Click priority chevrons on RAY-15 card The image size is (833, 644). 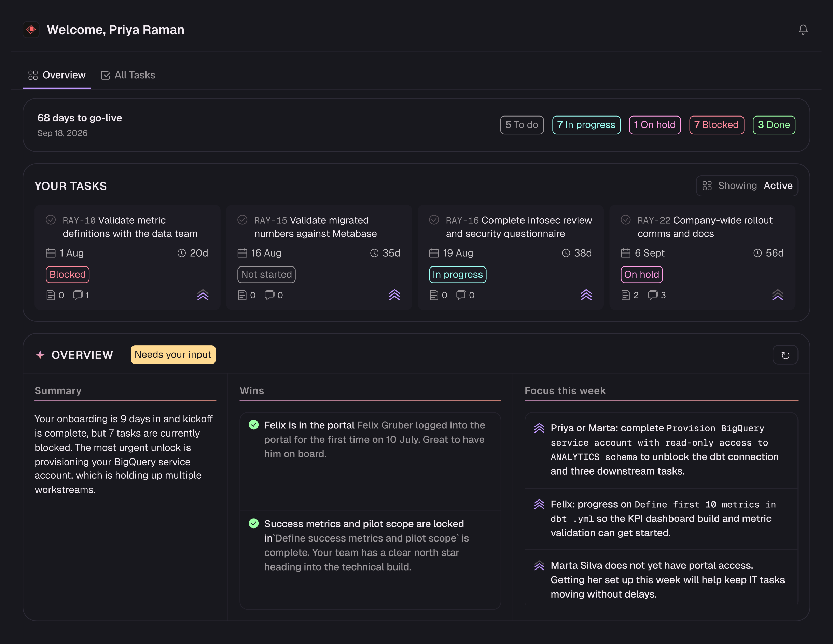[x=394, y=295]
